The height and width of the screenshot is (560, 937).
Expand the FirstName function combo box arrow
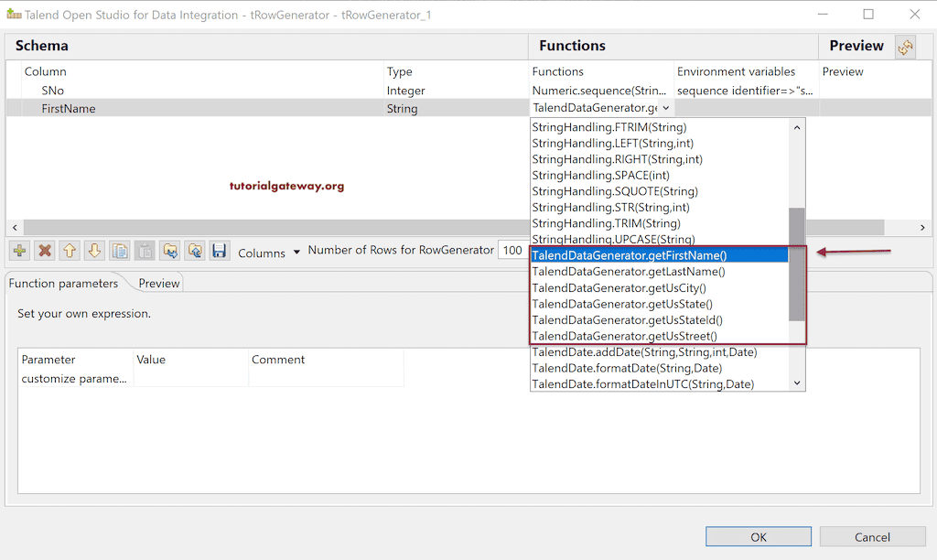click(x=666, y=108)
